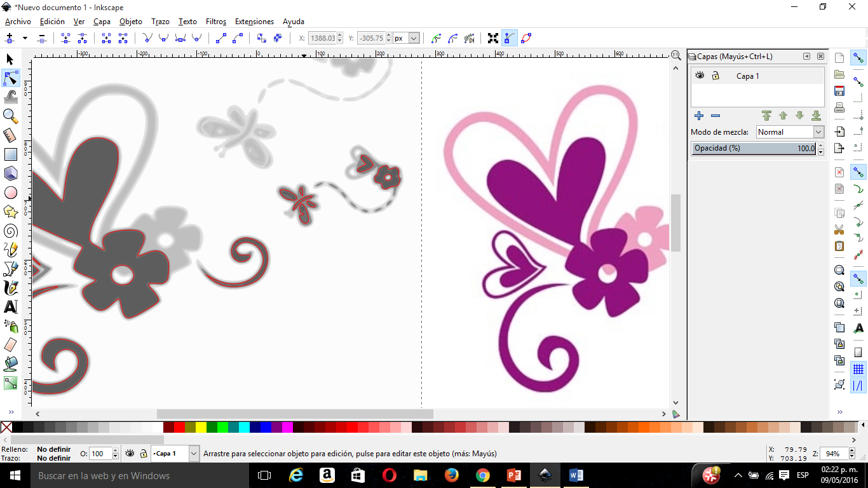Click the delete layer minus button

(715, 116)
